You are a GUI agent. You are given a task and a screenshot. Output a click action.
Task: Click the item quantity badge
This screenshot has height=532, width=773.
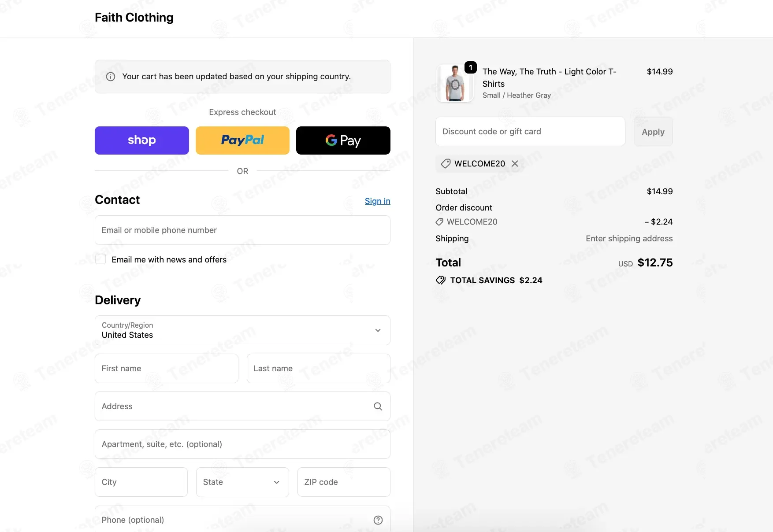(471, 67)
